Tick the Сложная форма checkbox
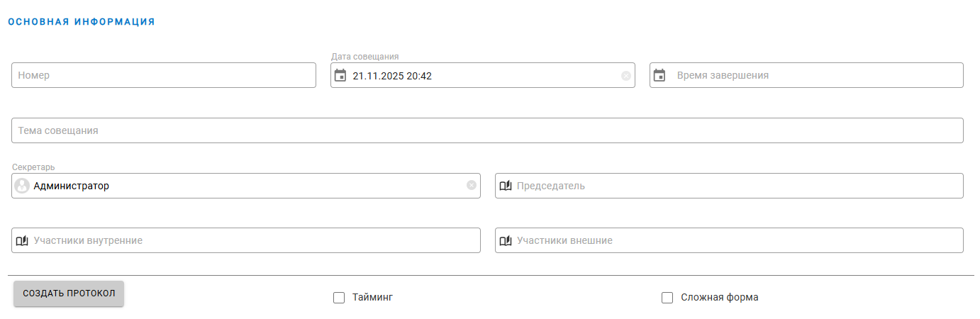 coord(667,298)
